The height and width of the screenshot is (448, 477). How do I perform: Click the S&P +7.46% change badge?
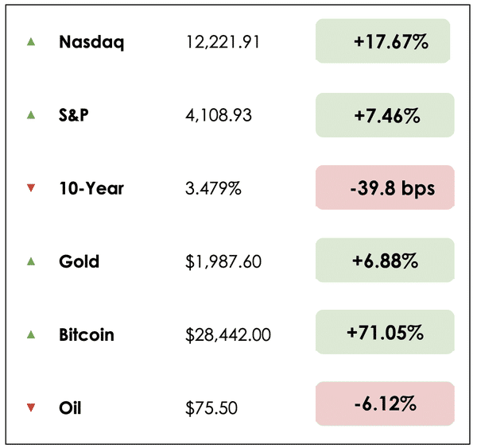point(385,115)
